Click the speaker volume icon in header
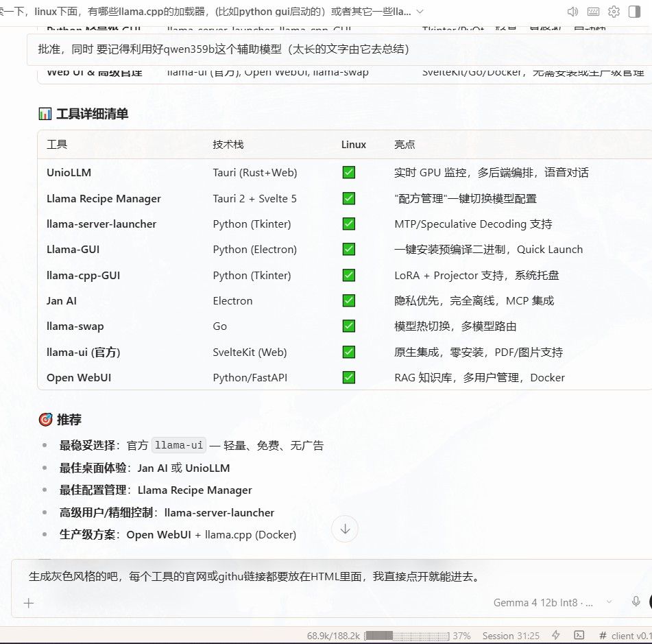 pos(572,12)
